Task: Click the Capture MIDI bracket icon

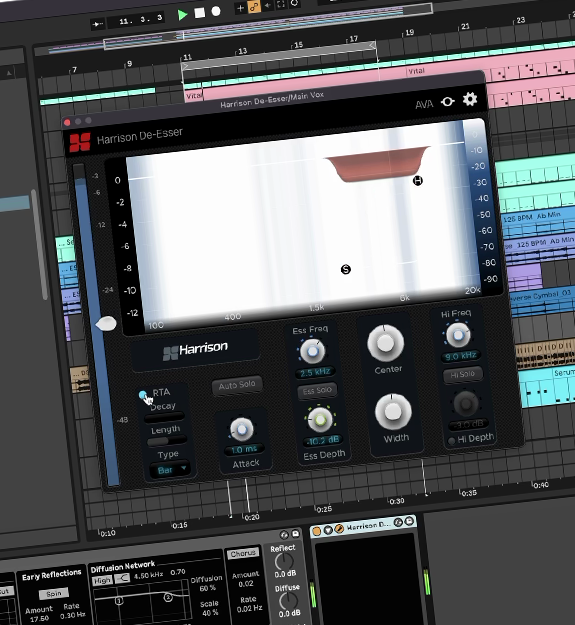Action: (281, 4)
